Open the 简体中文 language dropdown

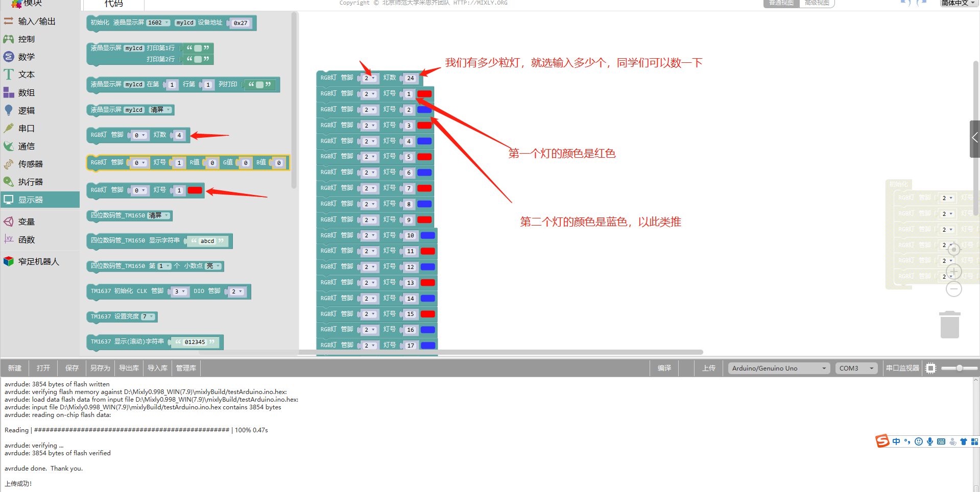(x=959, y=3)
